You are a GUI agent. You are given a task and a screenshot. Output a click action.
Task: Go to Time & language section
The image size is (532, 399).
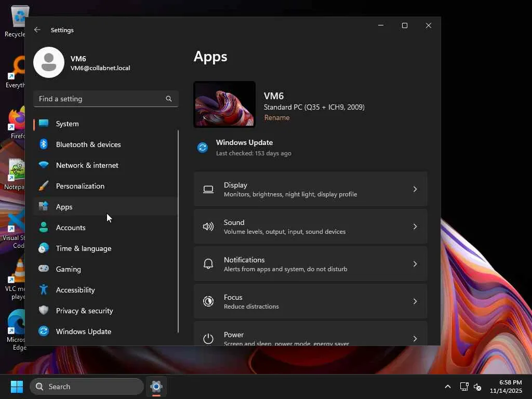(x=83, y=248)
